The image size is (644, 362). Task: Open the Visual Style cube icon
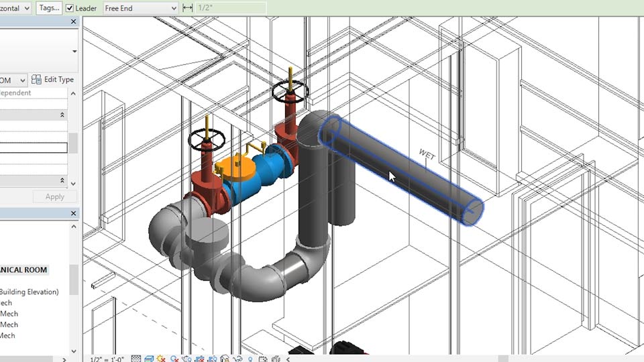point(148,359)
